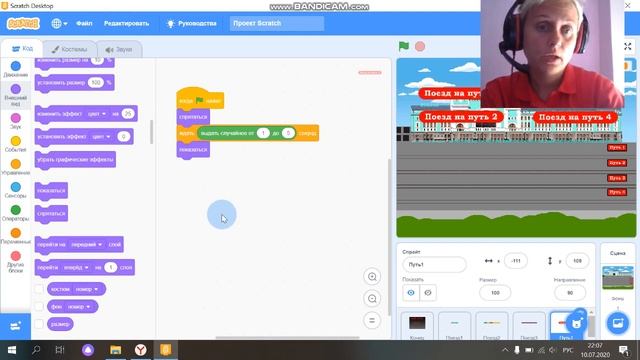The height and width of the screenshot is (360, 640).
Task: Select the События block category
Action: coord(16,144)
